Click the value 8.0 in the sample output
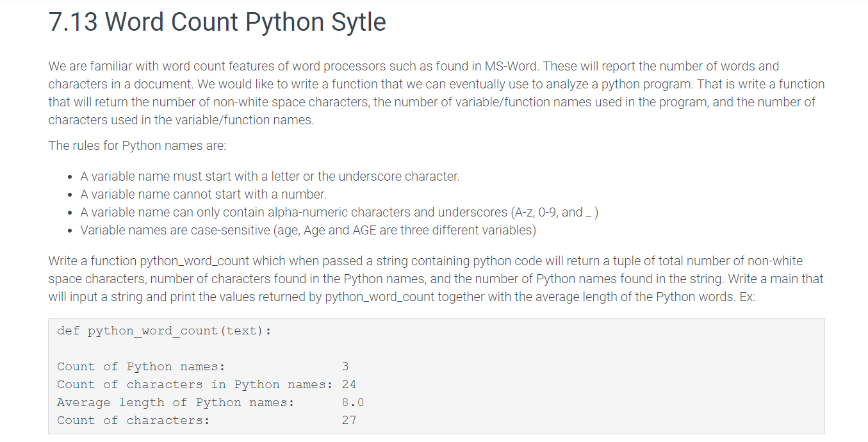The height and width of the screenshot is (442, 868). 353,402
